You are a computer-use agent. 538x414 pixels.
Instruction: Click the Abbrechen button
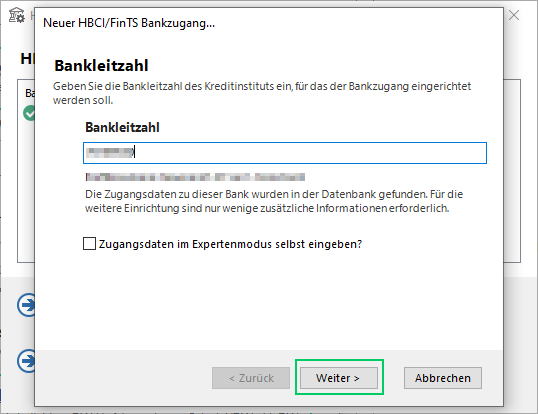443,378
